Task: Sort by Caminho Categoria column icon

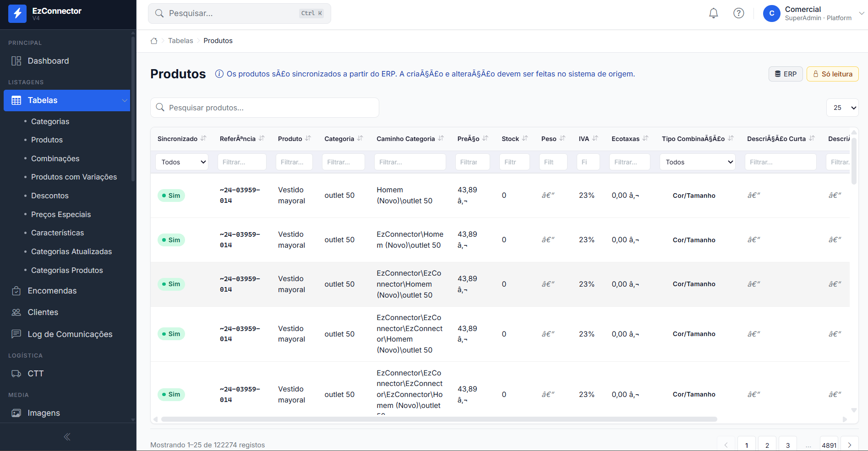Action: tap(441, 138)
